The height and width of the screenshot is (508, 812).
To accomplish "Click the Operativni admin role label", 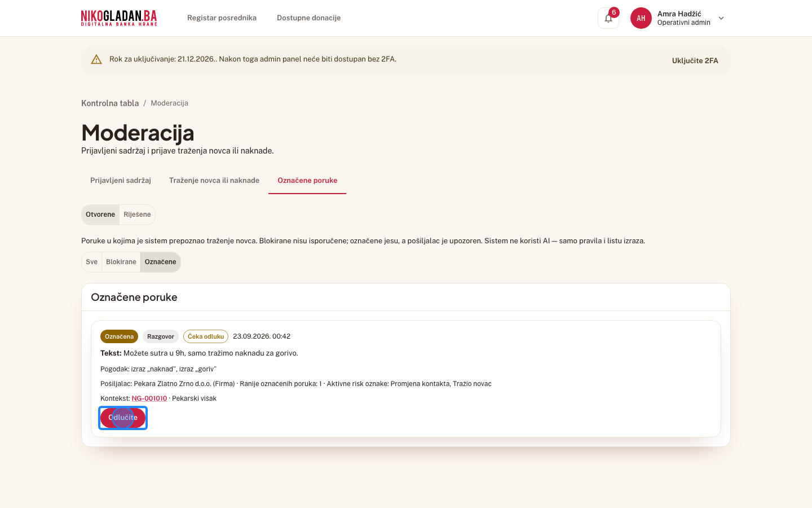I will (x=683, y=23).
